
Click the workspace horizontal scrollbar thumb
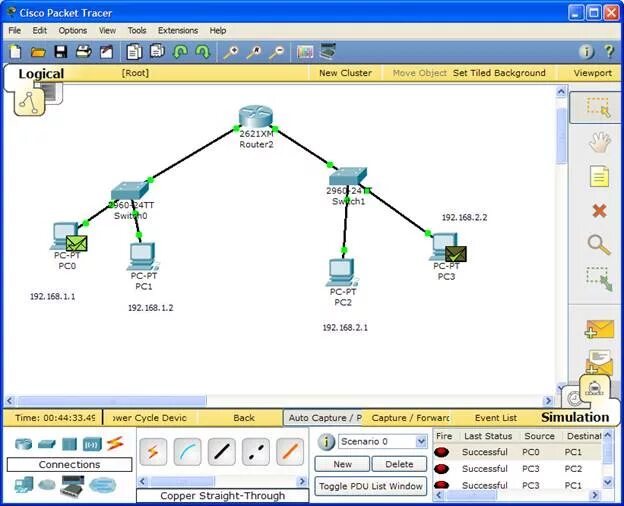click(x=111, y=400)
